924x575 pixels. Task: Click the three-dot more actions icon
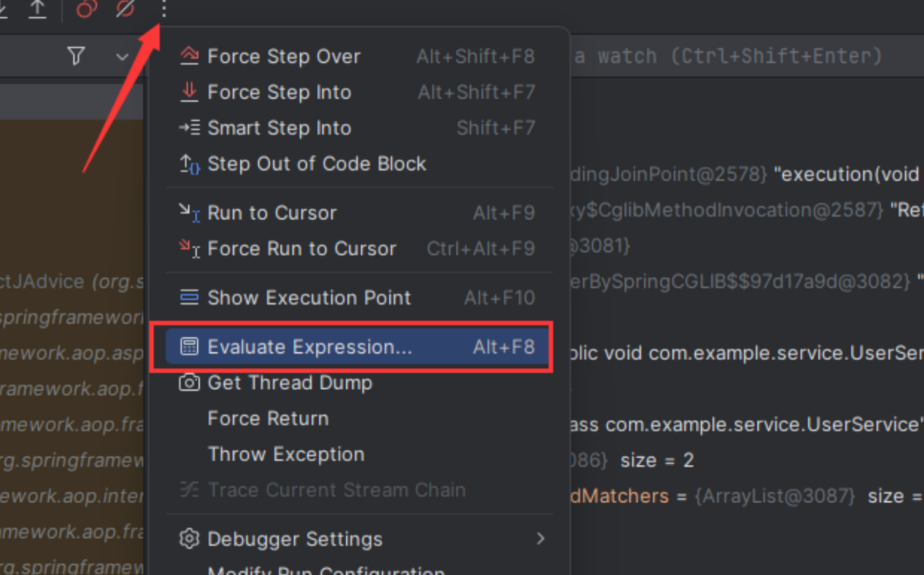coord(163,9)
